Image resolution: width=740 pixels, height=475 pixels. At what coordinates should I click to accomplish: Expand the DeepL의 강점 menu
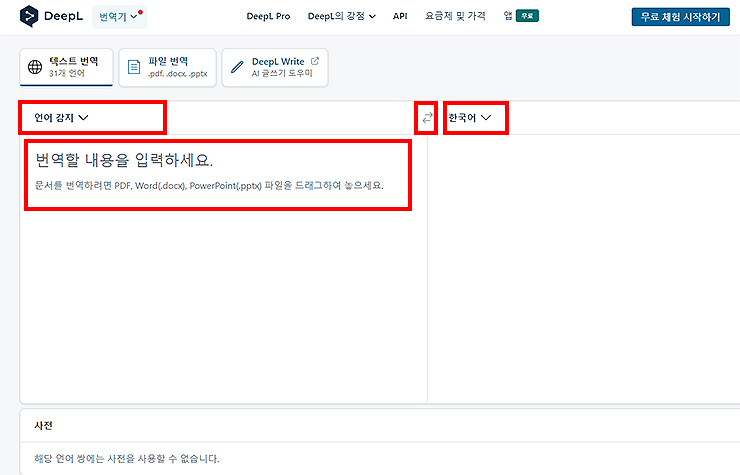point(342,16)
